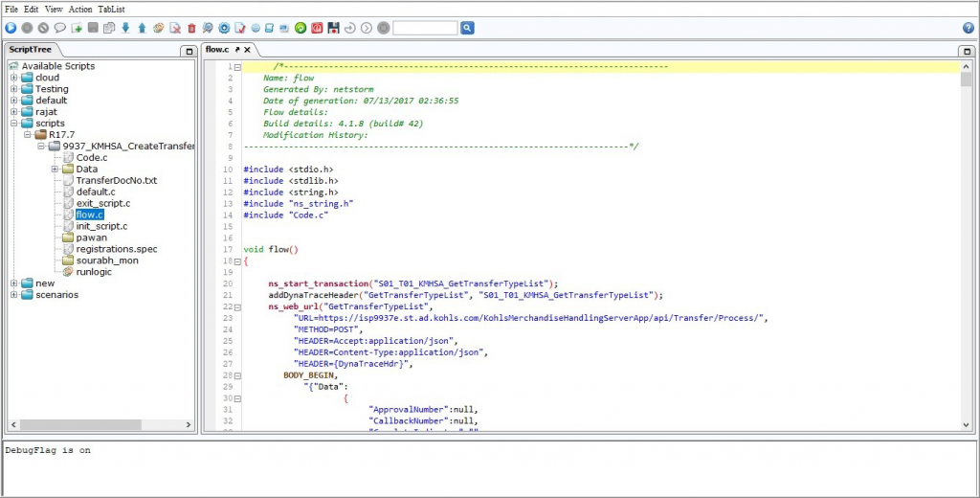980x498 pixels.
Task: Open the View menu
Action: [x=54, y=10]
